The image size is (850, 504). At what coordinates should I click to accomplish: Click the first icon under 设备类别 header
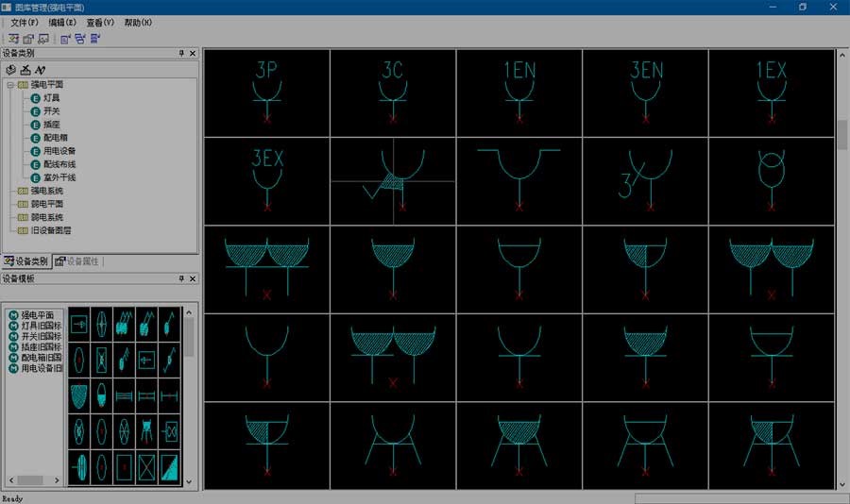[10, 70]
